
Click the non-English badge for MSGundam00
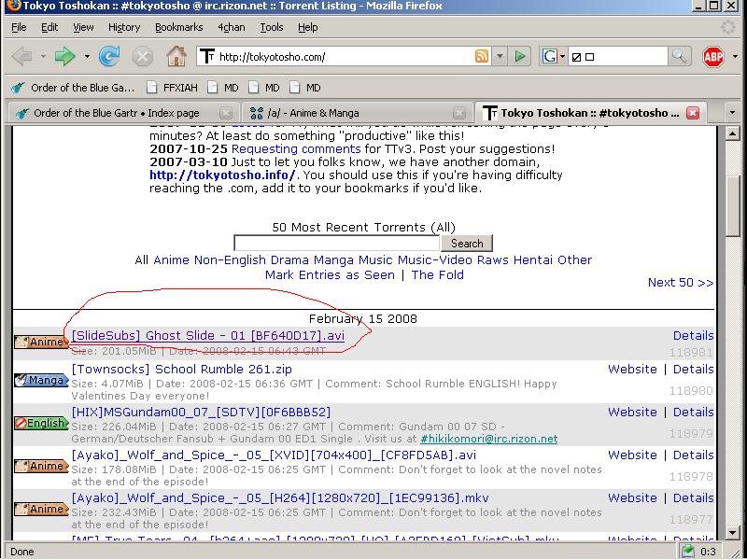click(41, 423)
